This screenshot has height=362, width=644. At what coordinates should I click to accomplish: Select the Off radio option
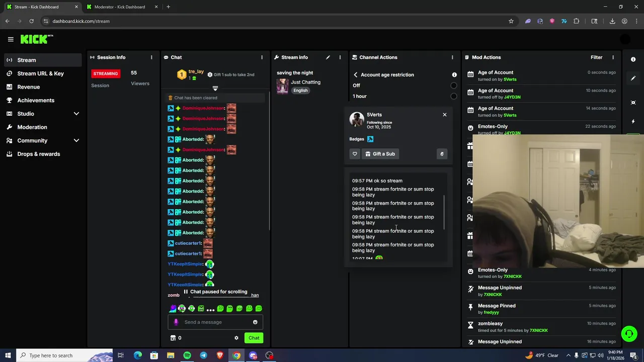(454, 85)
